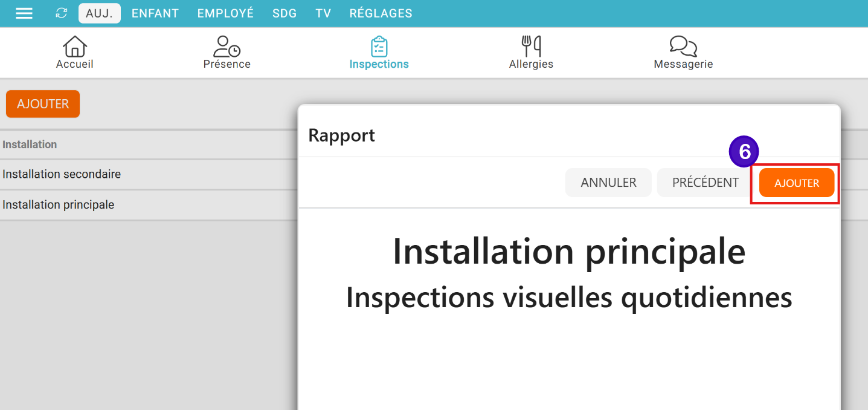Open the SDG menu item

click(x=285, y=13)
